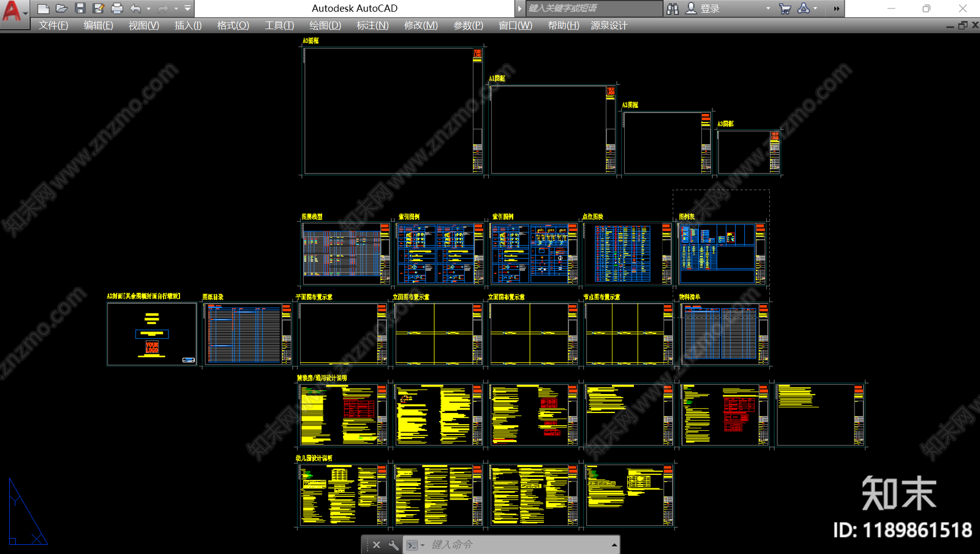Expand the A360 icon dropdown arrow
The width and height of the screenshot is (980, 554).
[815, 9]
